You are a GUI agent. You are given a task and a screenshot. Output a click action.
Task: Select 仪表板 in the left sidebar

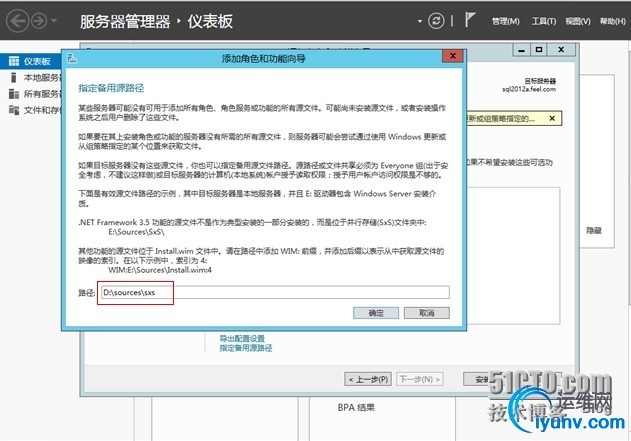coord(31,61)
